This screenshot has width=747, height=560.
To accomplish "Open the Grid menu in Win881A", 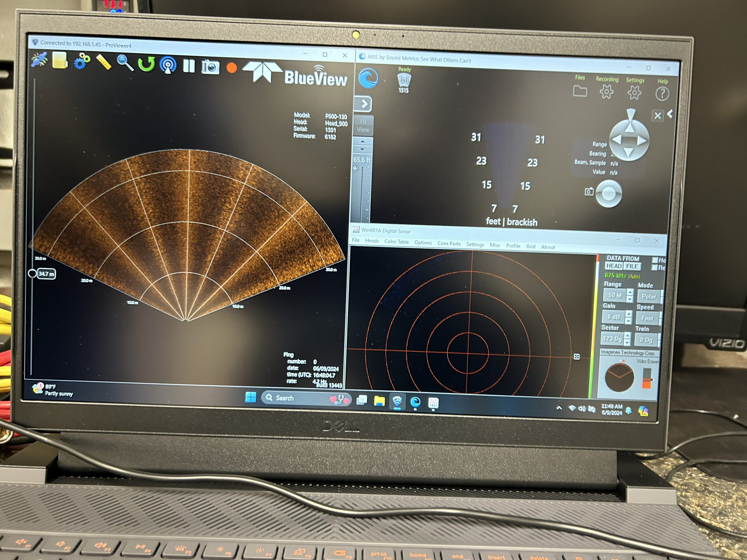I will tap(530, 246).
